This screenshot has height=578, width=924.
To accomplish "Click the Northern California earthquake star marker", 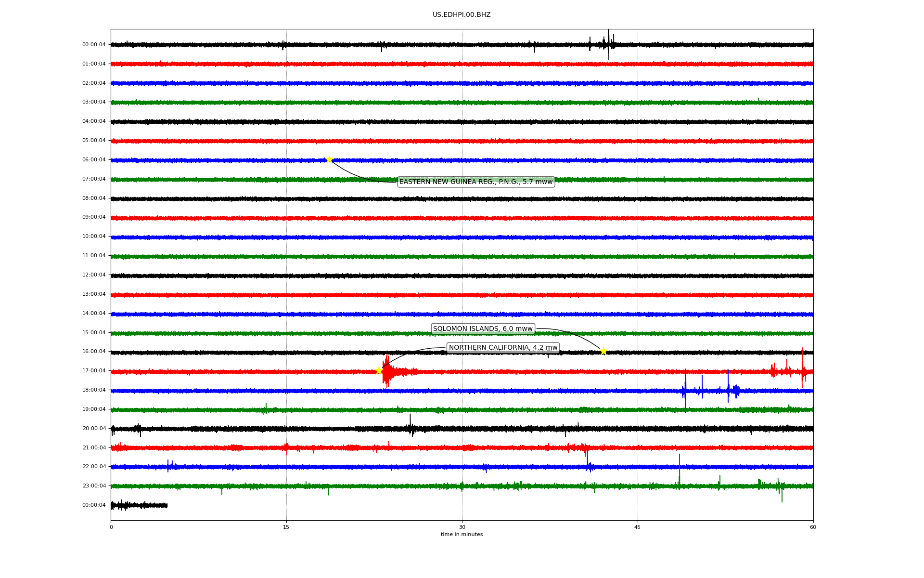I will (x=379, y=370).
